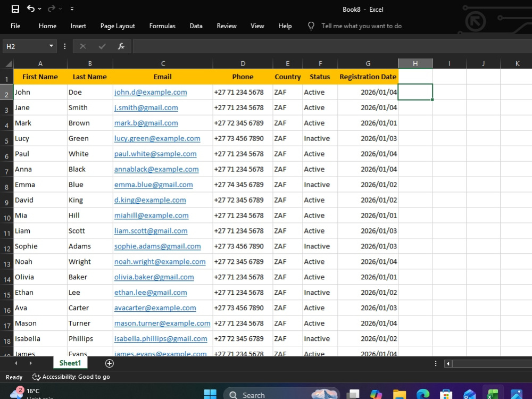Select the 'Registration Date' header cell
The width and height of the screenshot is (532, 399).
pyautogui.click(x=368, y=77)
